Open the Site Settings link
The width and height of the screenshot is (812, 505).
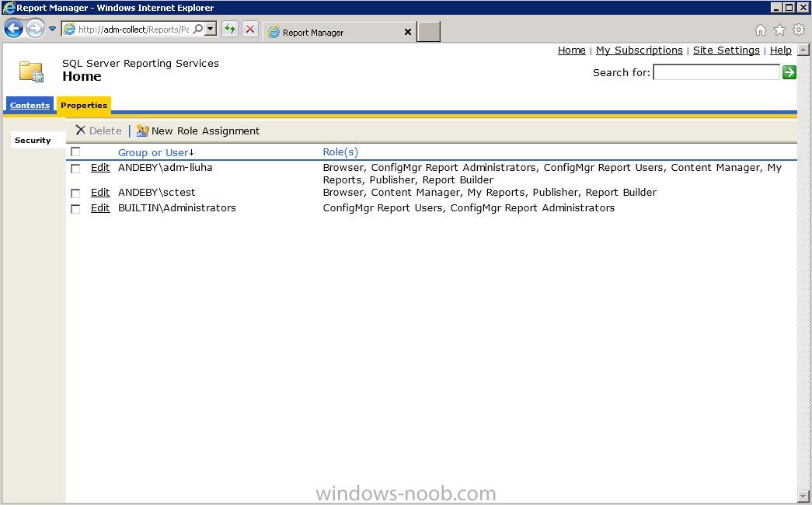[726, 50]
